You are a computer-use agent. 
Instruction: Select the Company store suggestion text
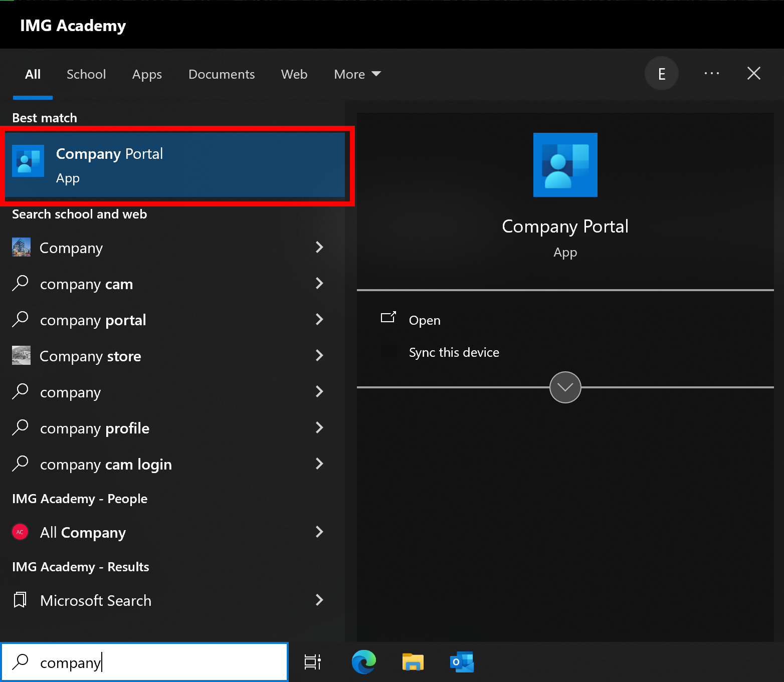pos(90,356)
